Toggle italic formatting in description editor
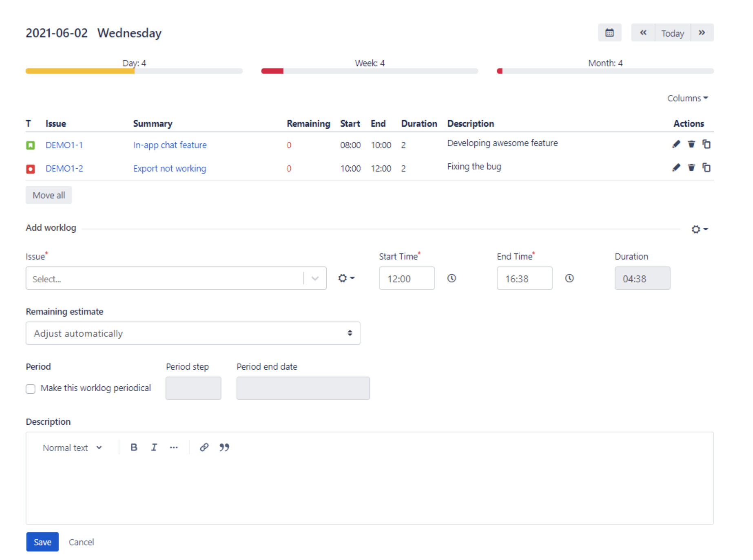753x560 pixels. [x=154, y=447]
